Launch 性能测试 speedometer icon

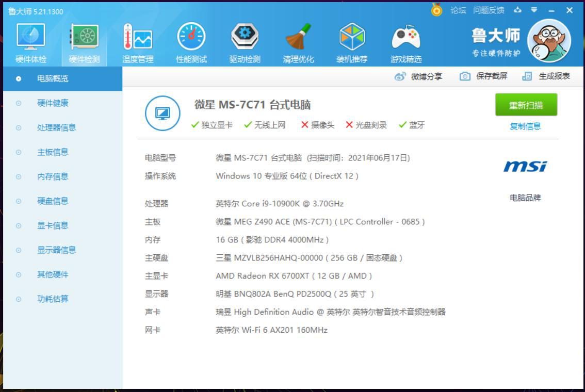click(x=191, y=42)
